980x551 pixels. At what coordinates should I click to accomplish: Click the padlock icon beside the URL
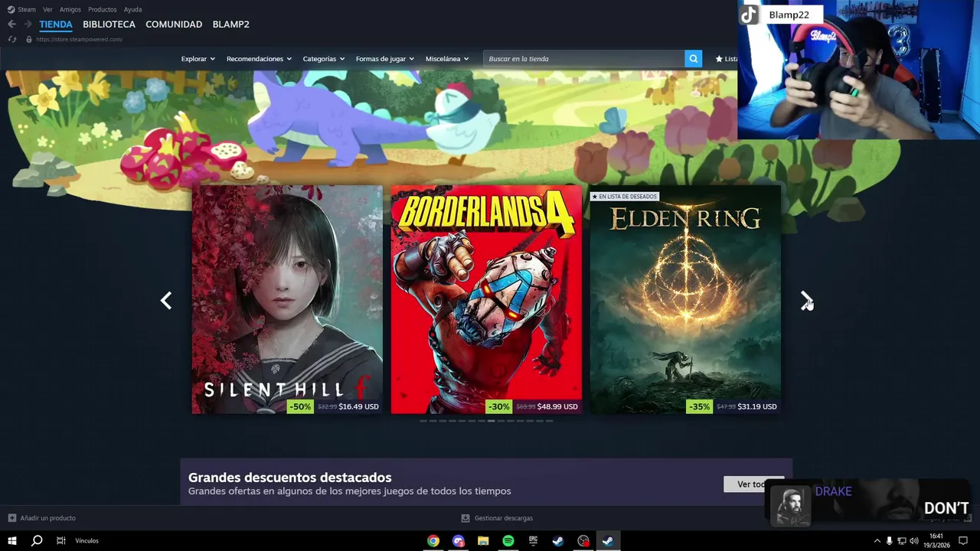(29, 39)
